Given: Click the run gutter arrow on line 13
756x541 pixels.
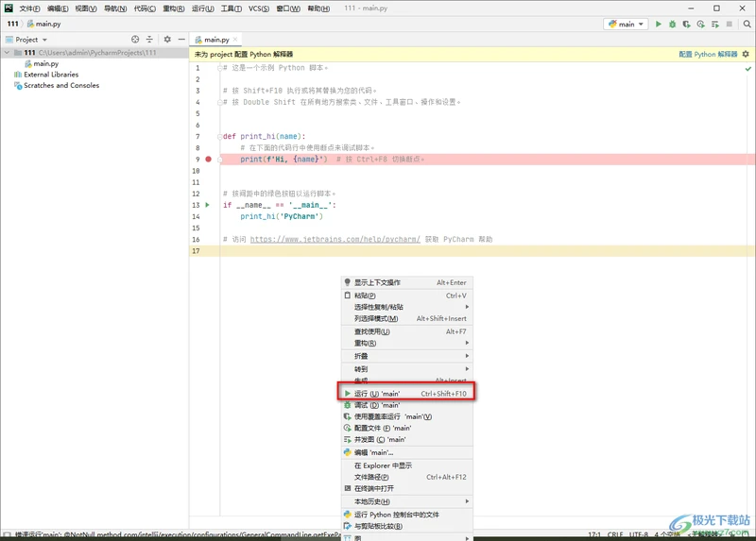Looking at the screenshot, I should 208,205.
